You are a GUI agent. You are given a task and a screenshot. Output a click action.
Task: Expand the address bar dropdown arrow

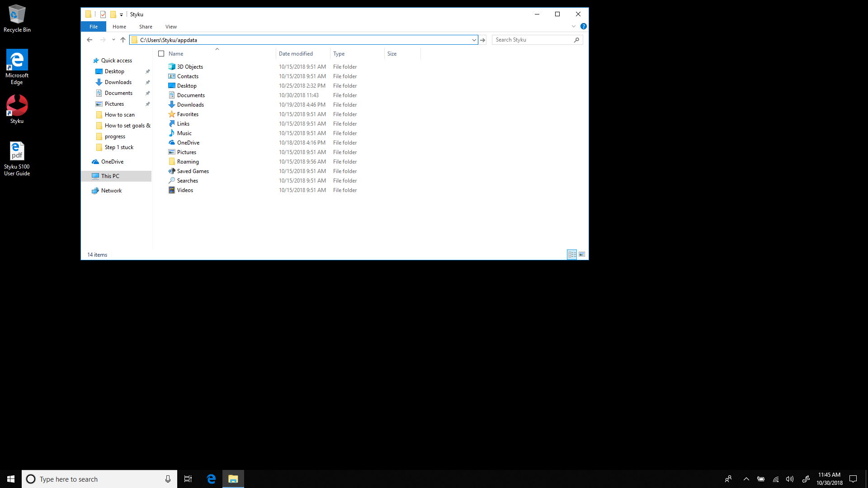(474, 39)
